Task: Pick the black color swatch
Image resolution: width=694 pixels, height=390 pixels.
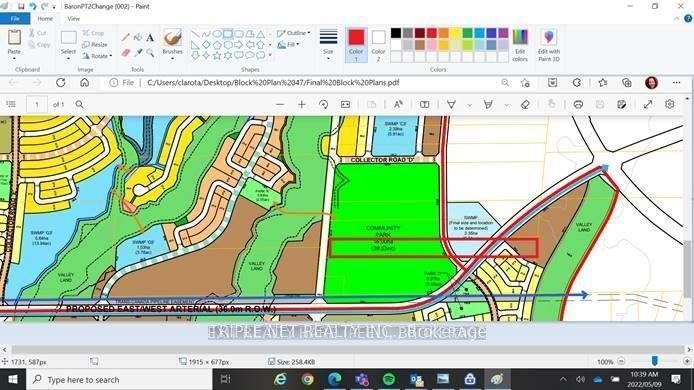Action: (x=396, y=33)
